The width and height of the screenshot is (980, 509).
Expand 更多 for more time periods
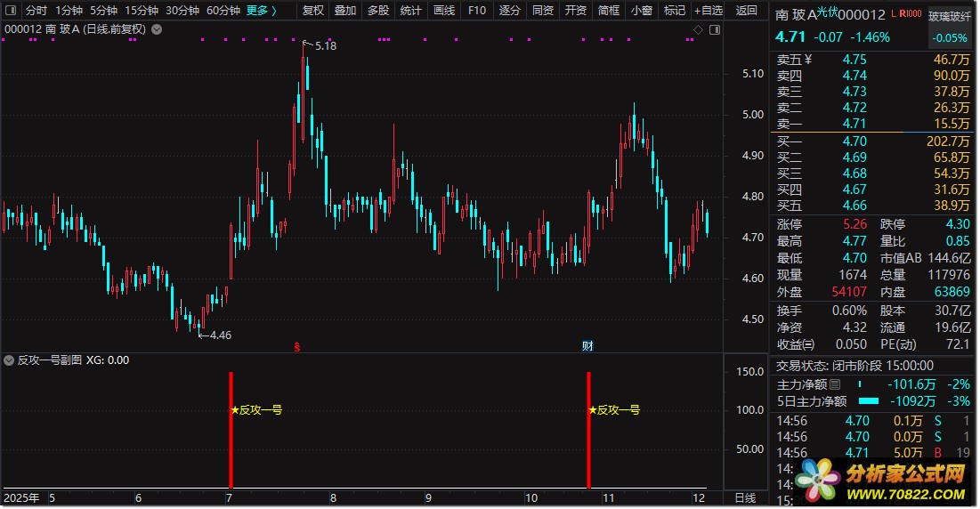262,11
